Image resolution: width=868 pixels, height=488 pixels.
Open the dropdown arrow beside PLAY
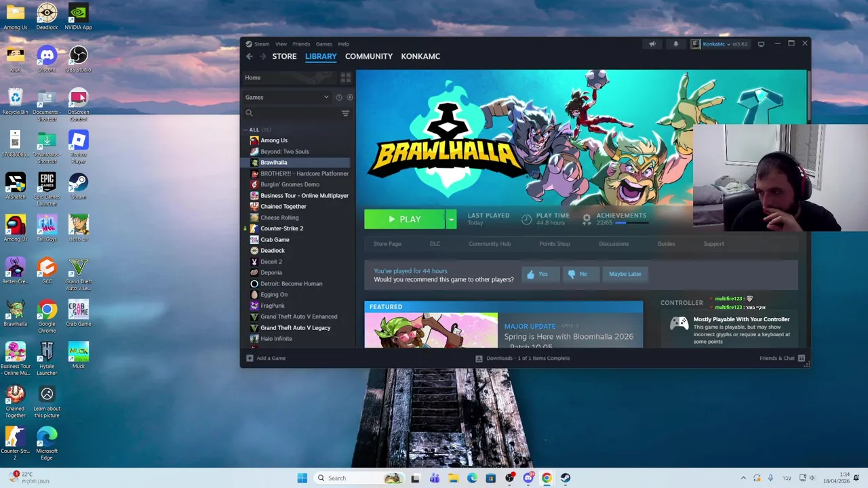tap(451, 219)
